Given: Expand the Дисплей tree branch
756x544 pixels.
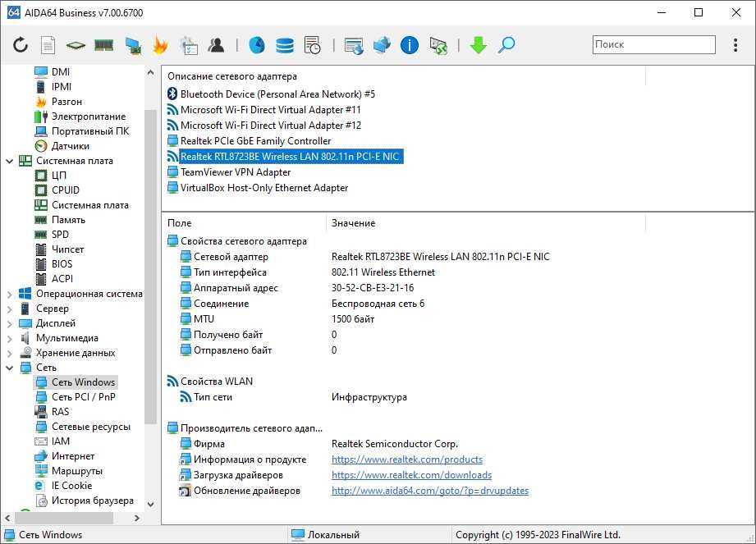Looking at the screenshot, I should (10, 324).
